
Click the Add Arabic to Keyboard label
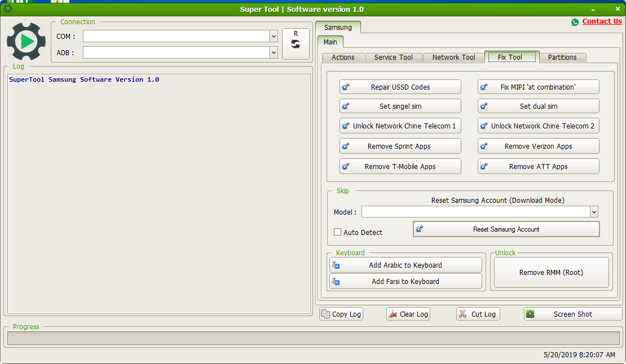(x=405, y=265)
